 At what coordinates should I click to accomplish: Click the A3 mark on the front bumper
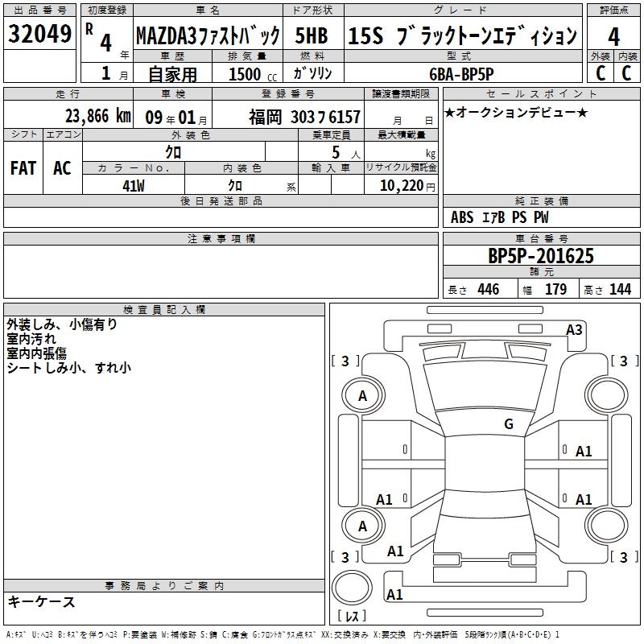coord(574,330)
